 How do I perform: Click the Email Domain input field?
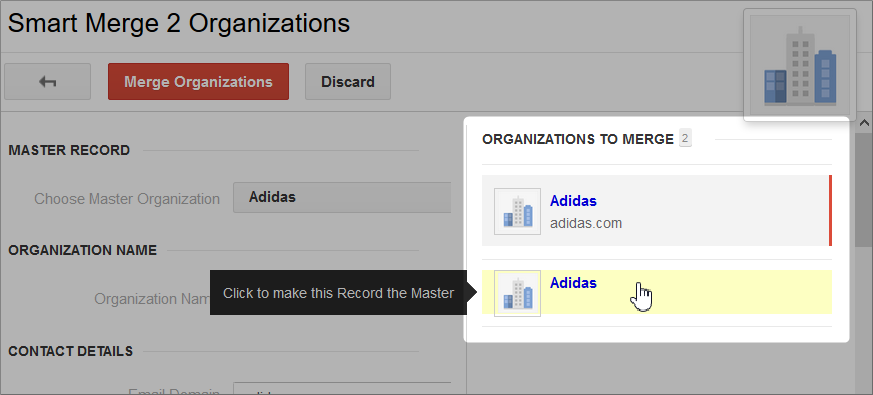[342, 389]
